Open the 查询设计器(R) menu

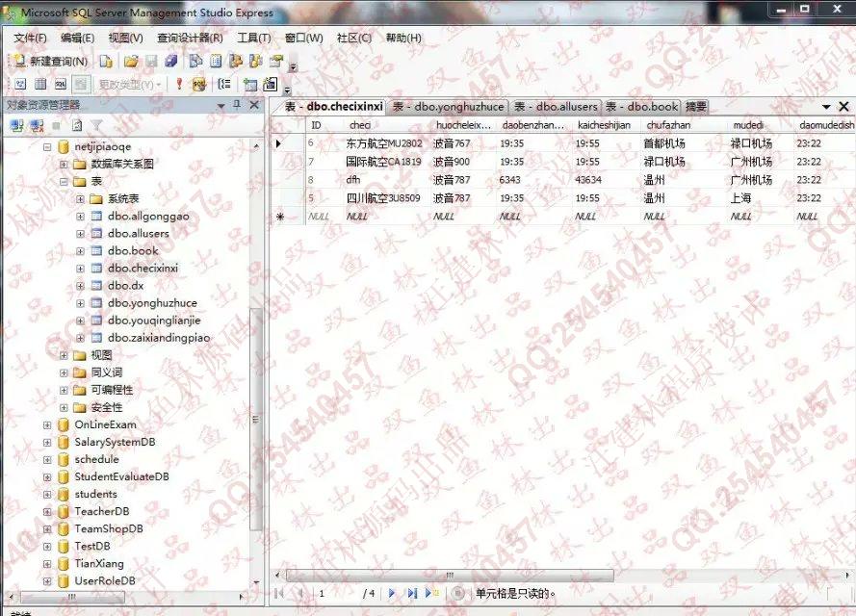click(190, 38)
